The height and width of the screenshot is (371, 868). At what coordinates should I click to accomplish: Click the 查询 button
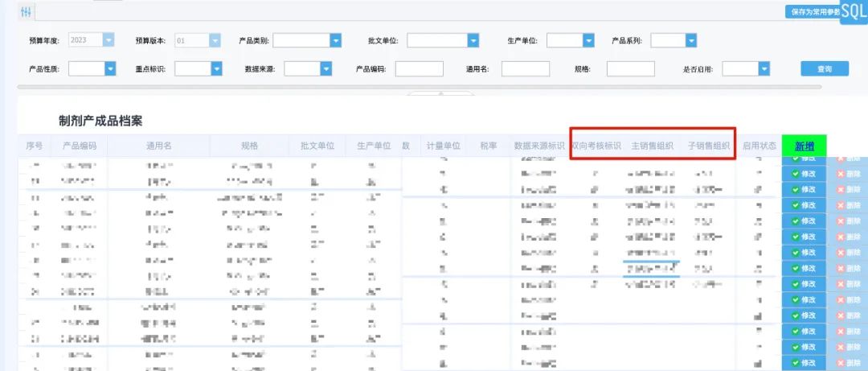(825, 68)
